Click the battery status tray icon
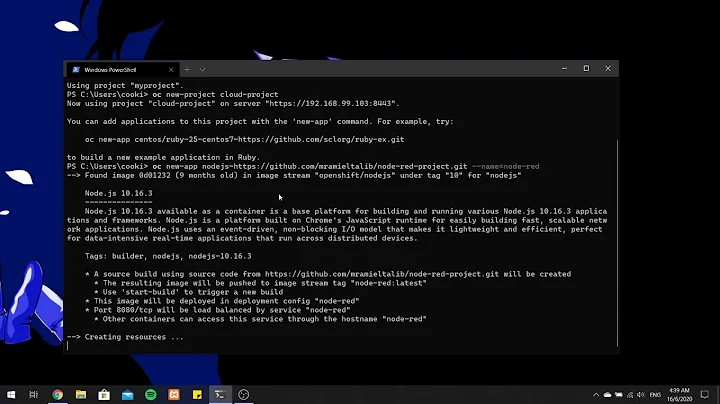The height and width of the screenshot is (404, 720). (x=619, y=395)
